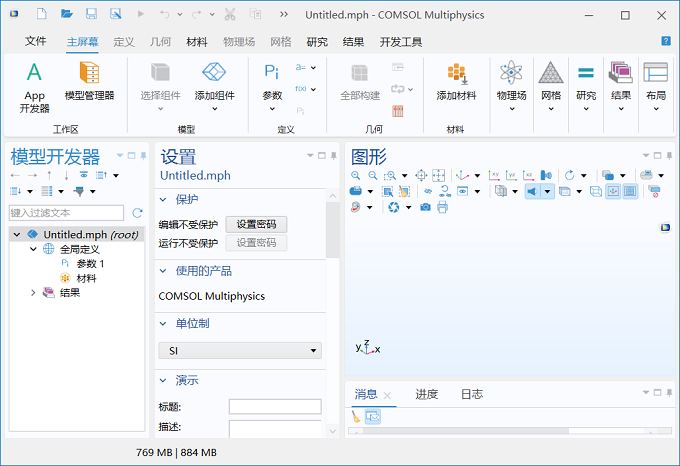Collapse the 单位制 unit system section
Screen dimensions: 680x466
pyautogui.click(x=163, y=323)
